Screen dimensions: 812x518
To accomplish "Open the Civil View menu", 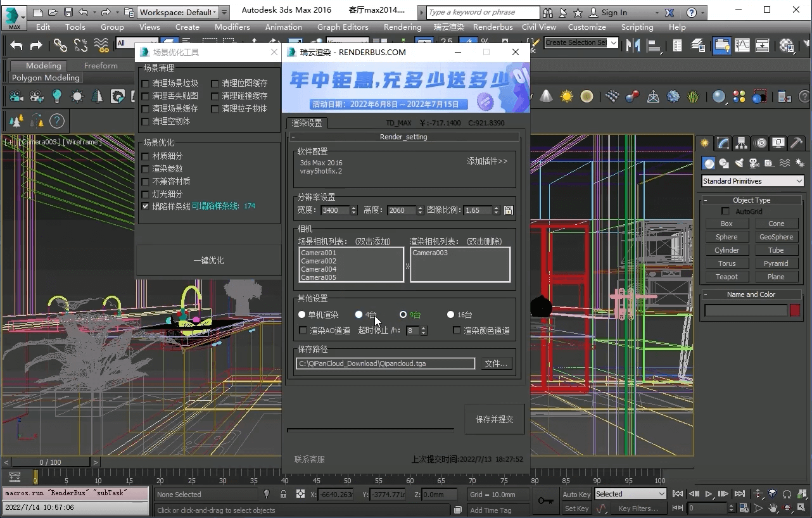I will (539, 27).
